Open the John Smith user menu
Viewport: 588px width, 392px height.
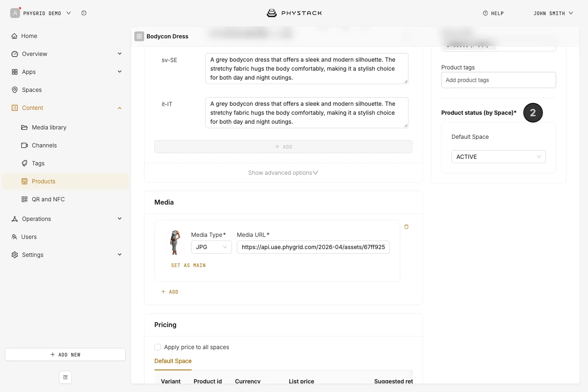coord(553,13)
